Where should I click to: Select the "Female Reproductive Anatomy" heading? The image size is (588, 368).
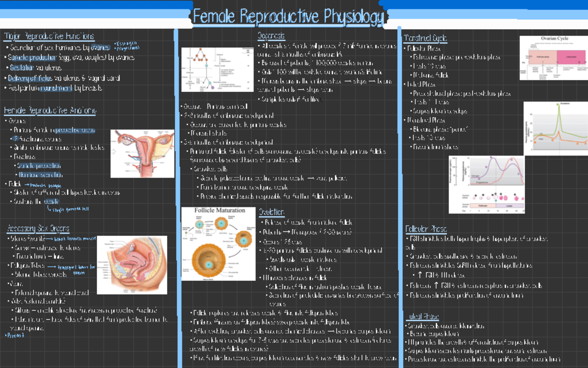[50, 110]
